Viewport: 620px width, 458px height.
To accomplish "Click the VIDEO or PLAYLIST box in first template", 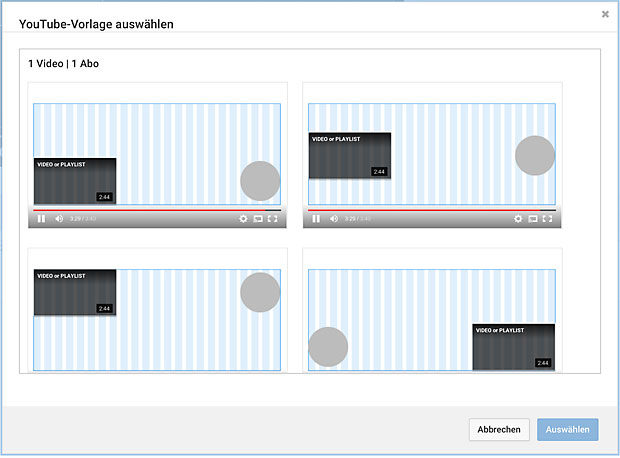I will (75, 181).
